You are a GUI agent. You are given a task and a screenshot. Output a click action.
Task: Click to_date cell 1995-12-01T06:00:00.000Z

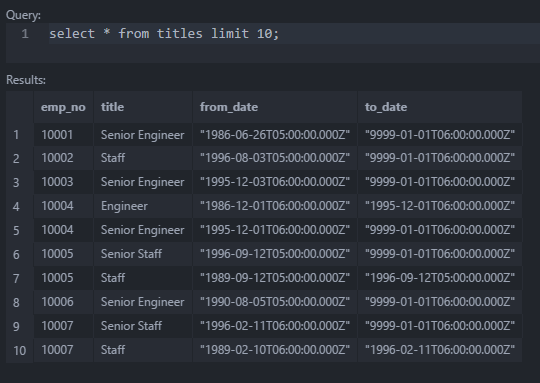coord(440,206)
